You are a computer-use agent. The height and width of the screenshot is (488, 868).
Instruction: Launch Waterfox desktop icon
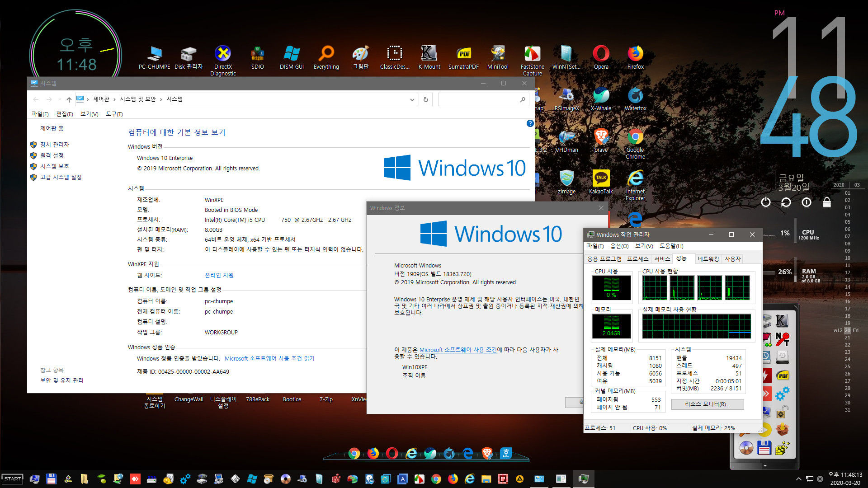click(x=635, y=99)
